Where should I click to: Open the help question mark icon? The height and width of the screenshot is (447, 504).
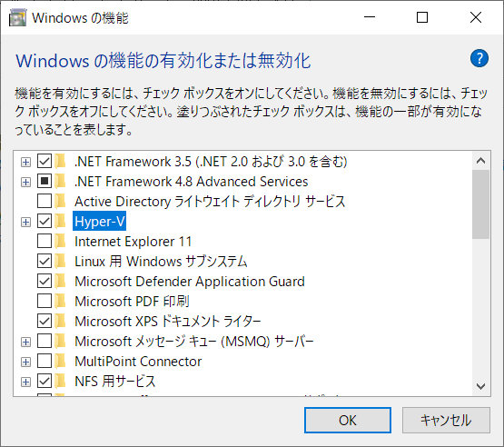click(479, 58)
